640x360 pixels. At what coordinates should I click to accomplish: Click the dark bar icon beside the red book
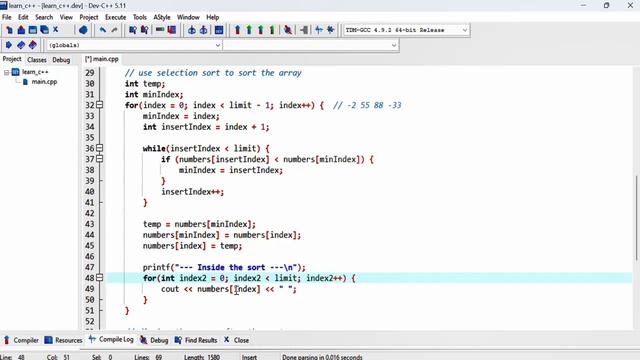tap(160, 30)
